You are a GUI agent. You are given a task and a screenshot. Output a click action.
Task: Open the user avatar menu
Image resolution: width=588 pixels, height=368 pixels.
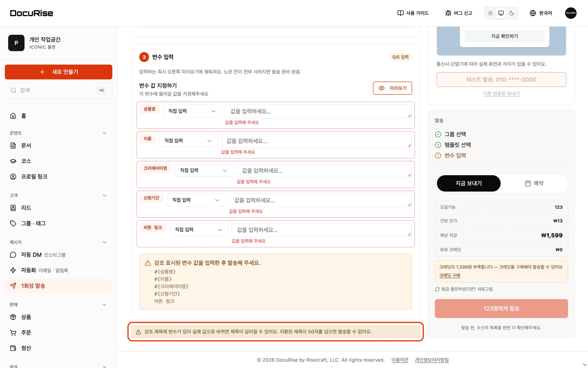[x=571, y=13]
